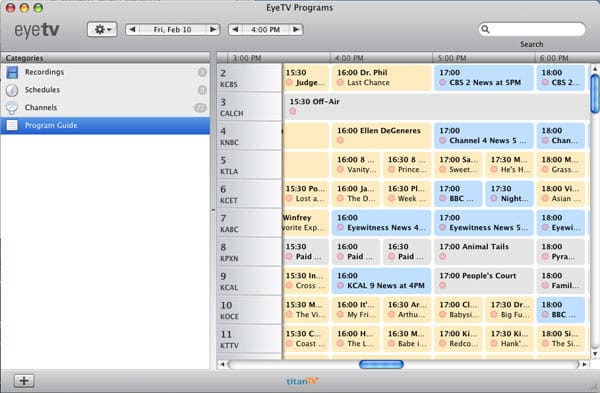The image size is (600, 393).
Task: Select Program Guide category
Action: (x=105, y=125)
